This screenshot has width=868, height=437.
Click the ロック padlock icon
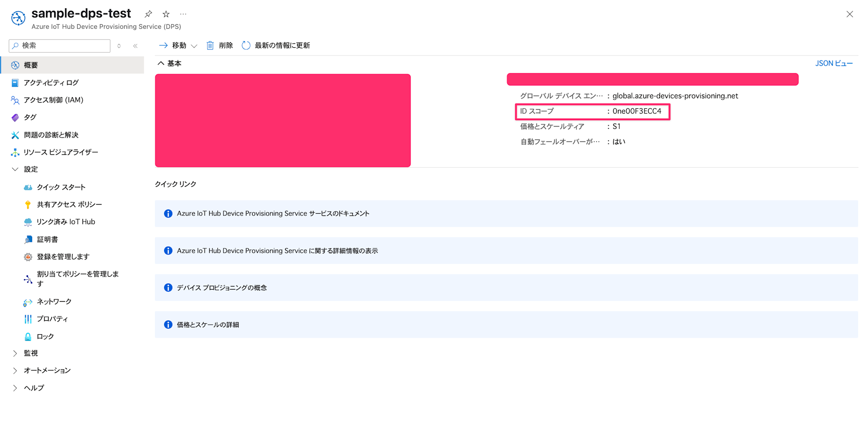(28, 336)
